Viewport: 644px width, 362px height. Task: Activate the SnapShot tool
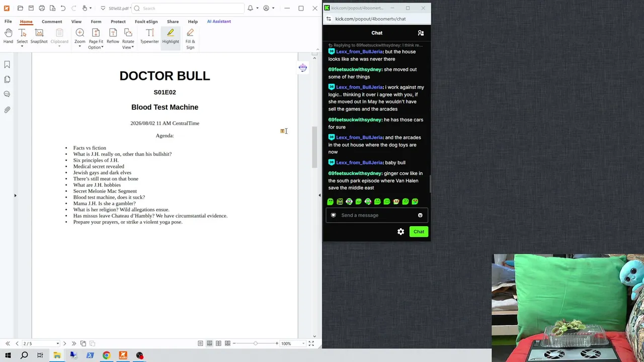(x=39, y=37)
